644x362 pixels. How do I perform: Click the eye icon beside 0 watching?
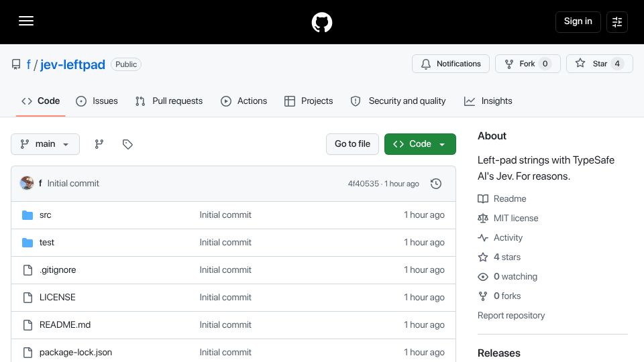click(x=483, y=277)
